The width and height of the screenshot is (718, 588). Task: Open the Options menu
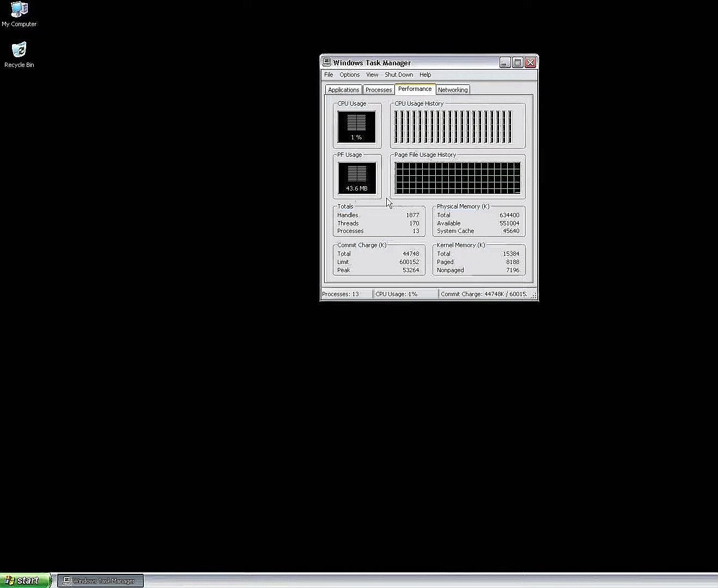(350, 75)
